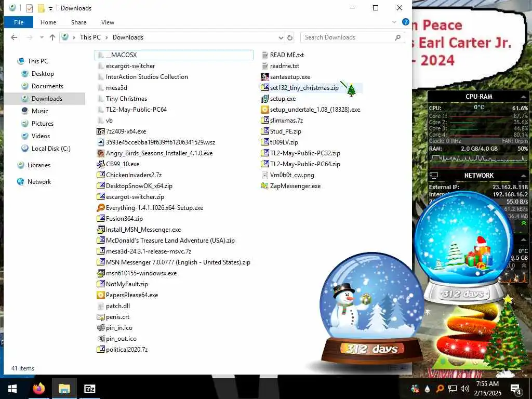The width and height of the screenshot is (532, 399).
Task: Go back with the left arrow
Action: tap(14, 37)
